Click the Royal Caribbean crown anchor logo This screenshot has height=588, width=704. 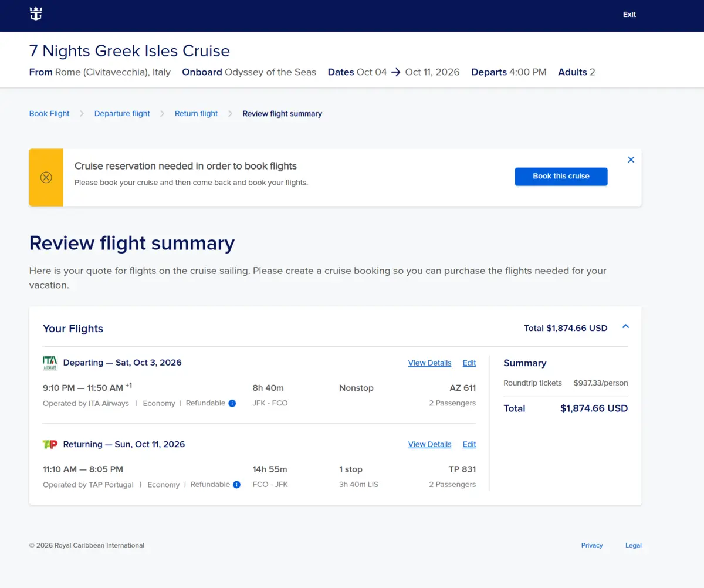36,14
